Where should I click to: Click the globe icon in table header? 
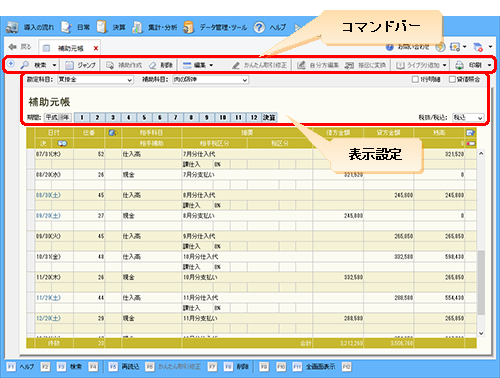click(x=113, y=133)
